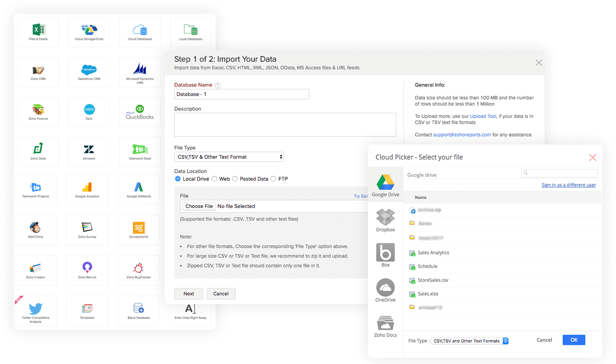Click support@zohoreports.com email link
Viewport: 616px width, 364px height.
coord(462,135)
